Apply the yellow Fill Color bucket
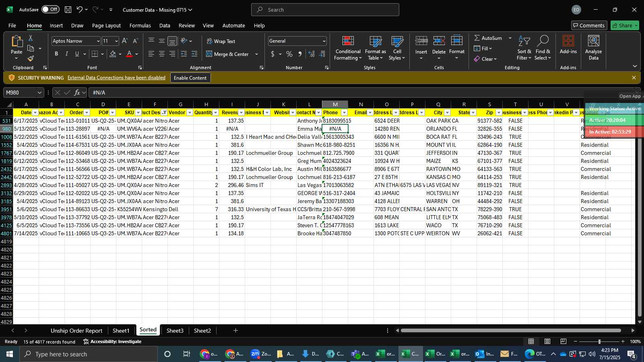This screenshot has width=644, height=362. click(113, 54)
